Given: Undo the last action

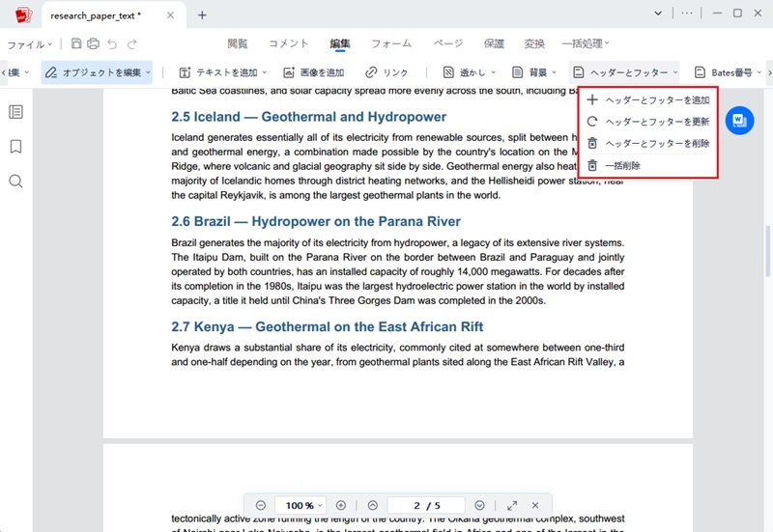Looking at the screenshot, I should [x=112, y=44].
